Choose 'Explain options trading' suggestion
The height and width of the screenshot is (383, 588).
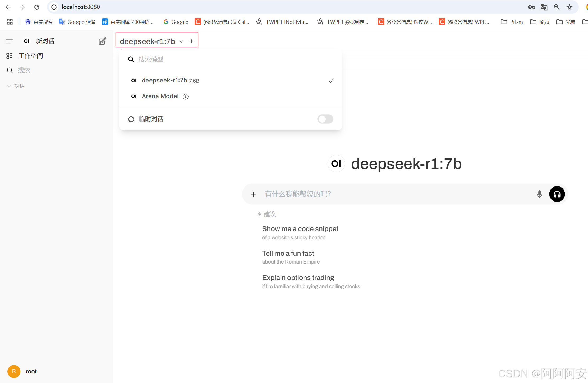[311, 282]
